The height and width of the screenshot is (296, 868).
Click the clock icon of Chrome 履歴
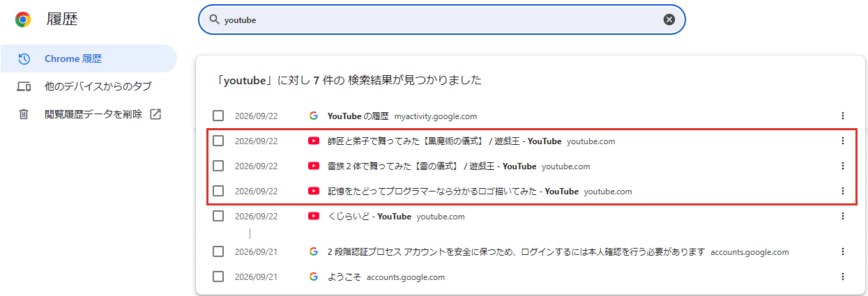click(24, 59)
